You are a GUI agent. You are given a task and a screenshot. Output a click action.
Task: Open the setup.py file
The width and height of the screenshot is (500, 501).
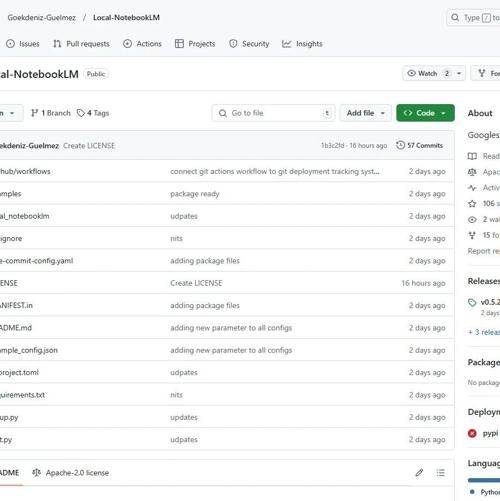point(9,417)
